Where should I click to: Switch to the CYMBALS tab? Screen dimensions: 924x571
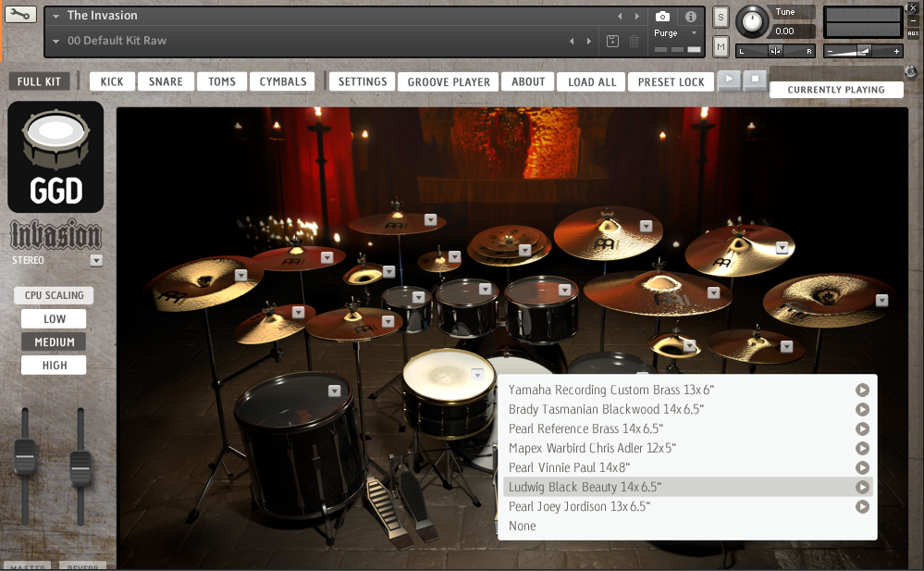tap(283, 81)
